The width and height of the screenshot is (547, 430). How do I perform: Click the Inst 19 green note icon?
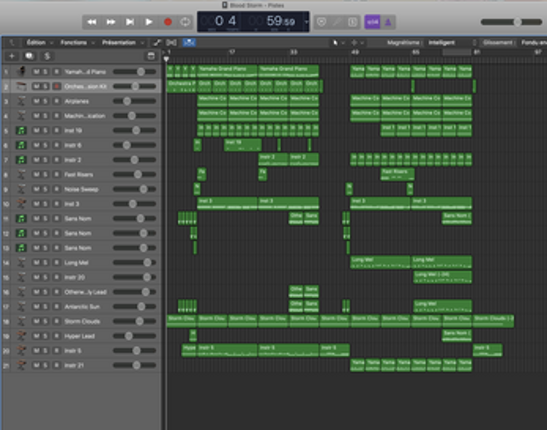pos(21,130)
